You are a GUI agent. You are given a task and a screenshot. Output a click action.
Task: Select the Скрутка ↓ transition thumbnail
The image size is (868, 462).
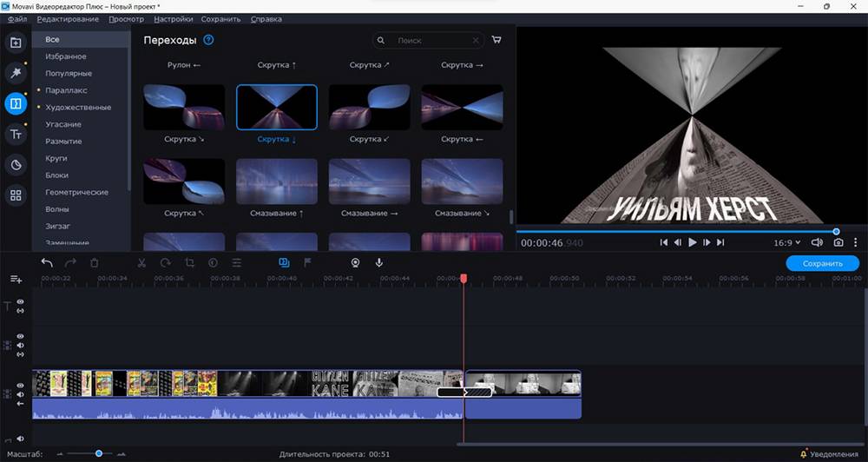coord(277,107)
